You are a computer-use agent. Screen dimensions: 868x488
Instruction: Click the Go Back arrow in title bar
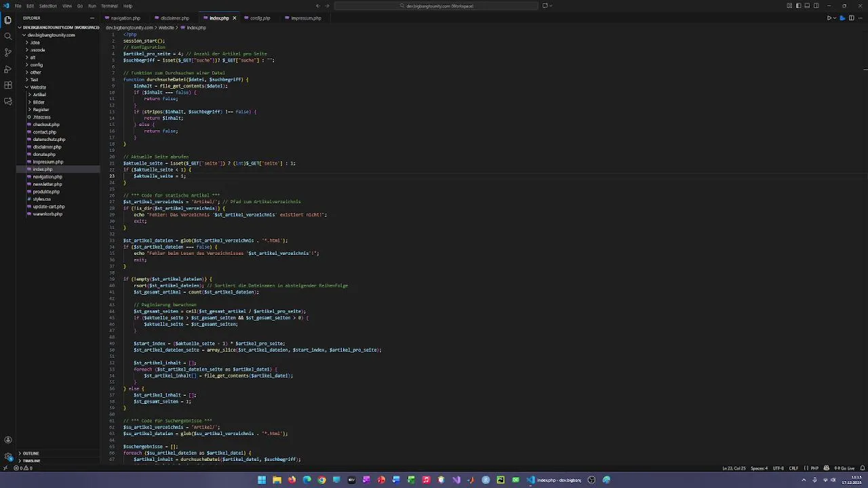pyautogui.click(x=319, y=5)
